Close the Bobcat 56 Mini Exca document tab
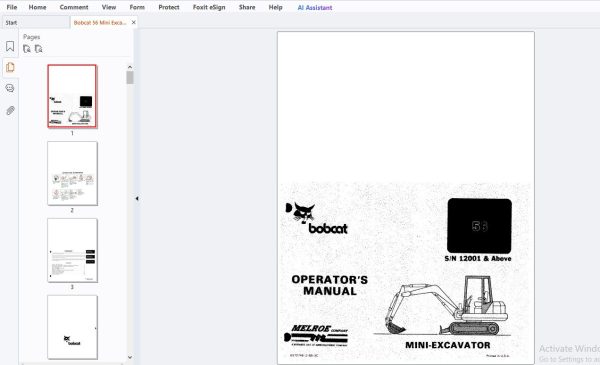600x365 pixels. tap(134, 23)
